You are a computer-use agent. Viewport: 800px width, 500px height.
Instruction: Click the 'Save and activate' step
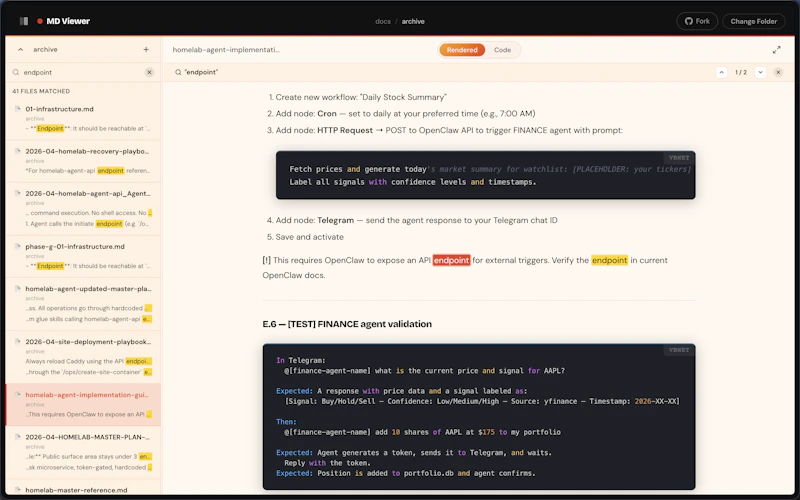(309, 237)
